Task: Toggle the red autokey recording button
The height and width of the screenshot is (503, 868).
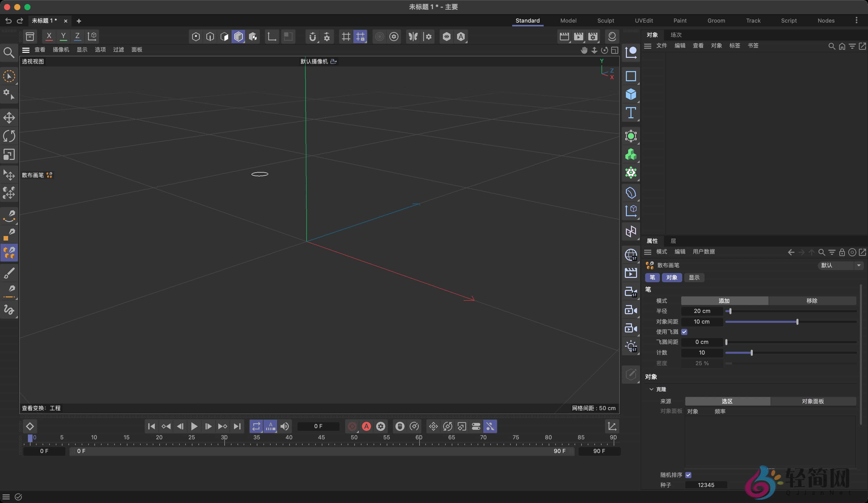Action: point(366,426)
